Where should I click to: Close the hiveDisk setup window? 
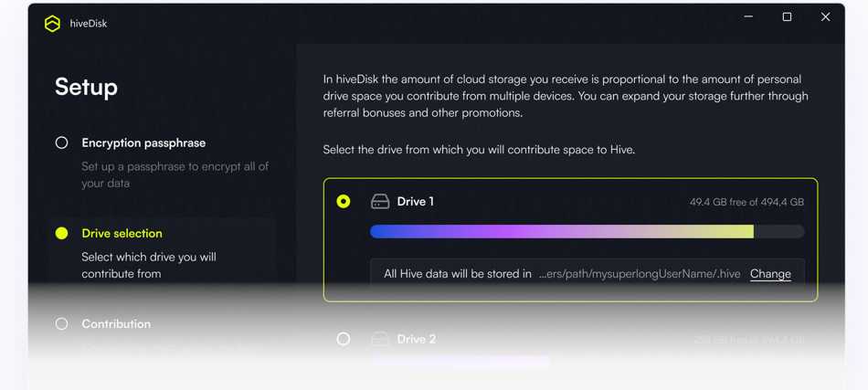(x=825, y=17)
